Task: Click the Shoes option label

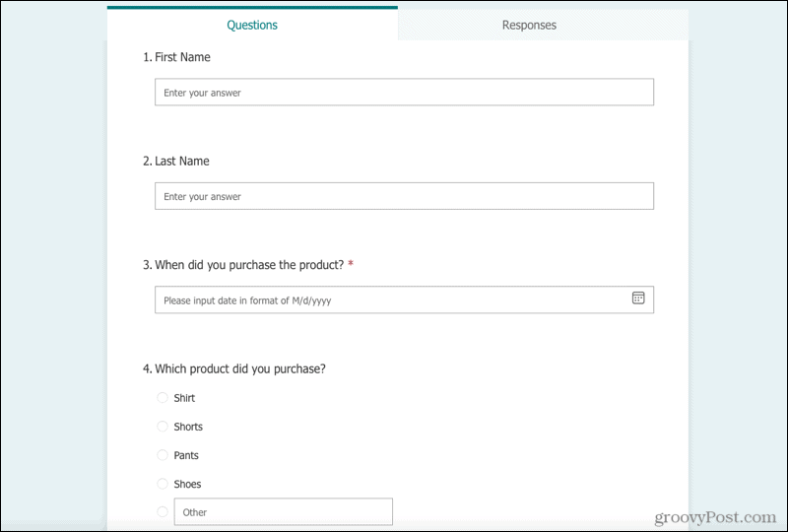Action: 187,484
